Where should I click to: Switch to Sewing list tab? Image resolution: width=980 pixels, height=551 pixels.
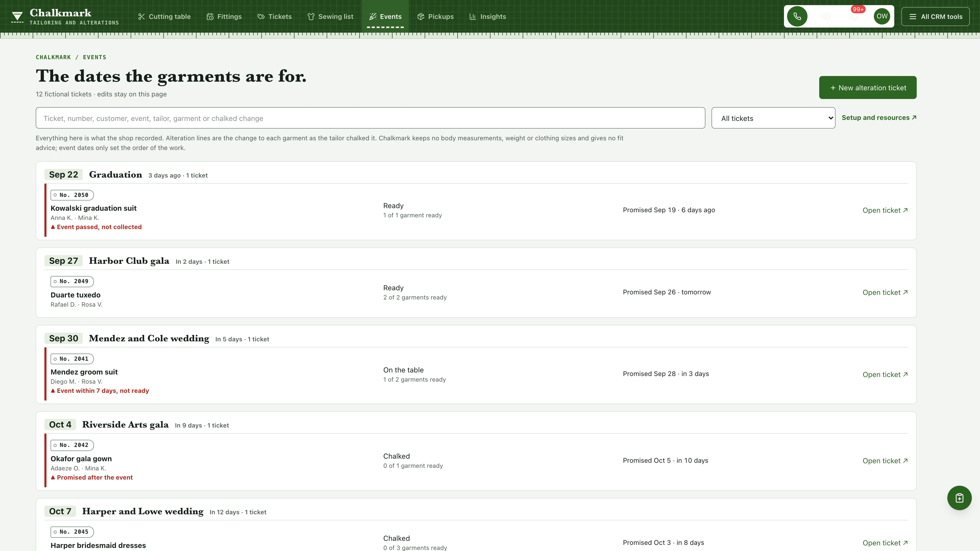pos(330,17)
